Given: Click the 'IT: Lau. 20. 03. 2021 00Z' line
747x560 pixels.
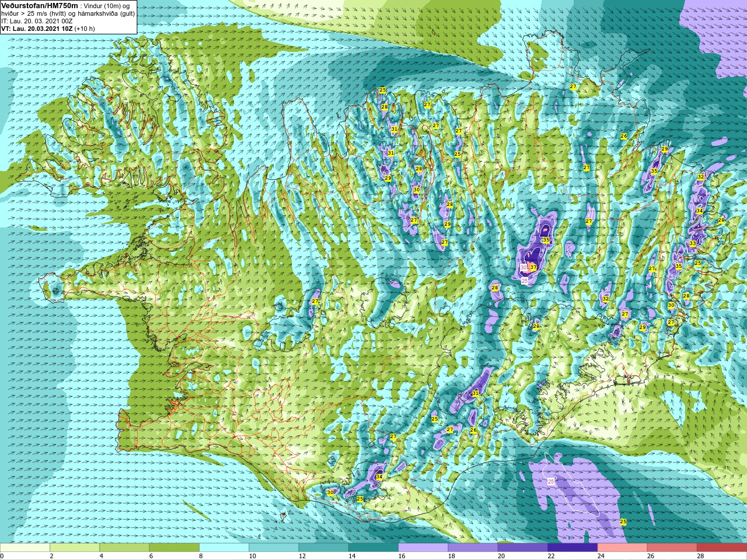Looking at the screenshot, I should tap(37, 21).
